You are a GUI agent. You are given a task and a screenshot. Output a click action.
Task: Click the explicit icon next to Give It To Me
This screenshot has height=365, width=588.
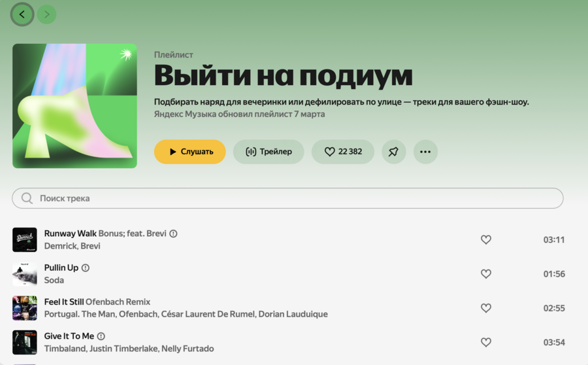coord(101,336)
